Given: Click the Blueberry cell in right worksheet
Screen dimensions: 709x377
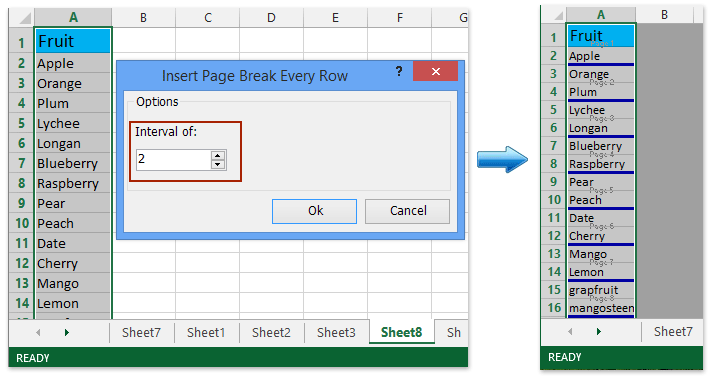Looking at the screenshot, I should [601, 146].
